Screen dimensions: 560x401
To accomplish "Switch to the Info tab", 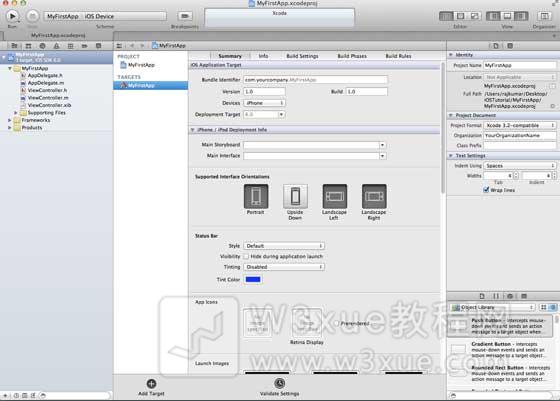I will pyautogui.click(x=264, y=56).
